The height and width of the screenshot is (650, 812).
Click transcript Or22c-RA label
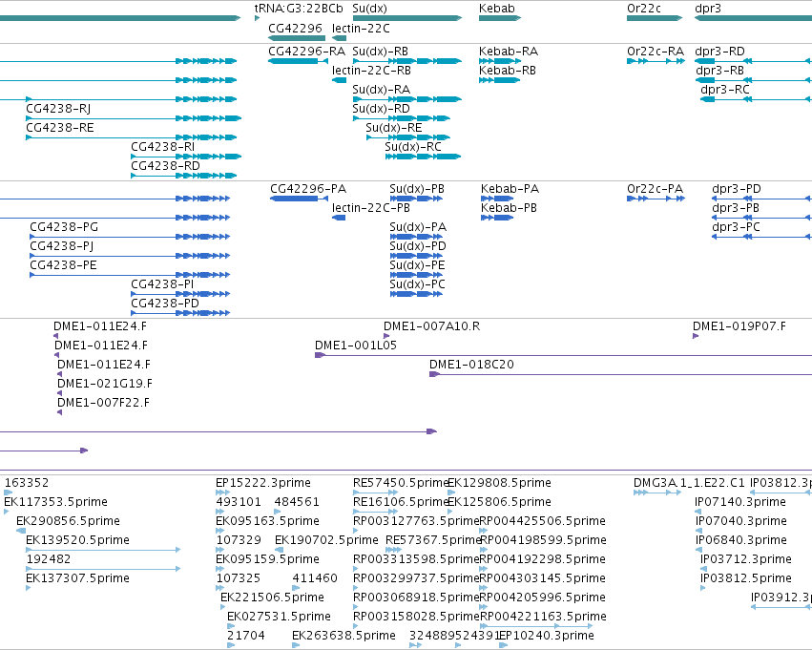[x=656, y=52]
